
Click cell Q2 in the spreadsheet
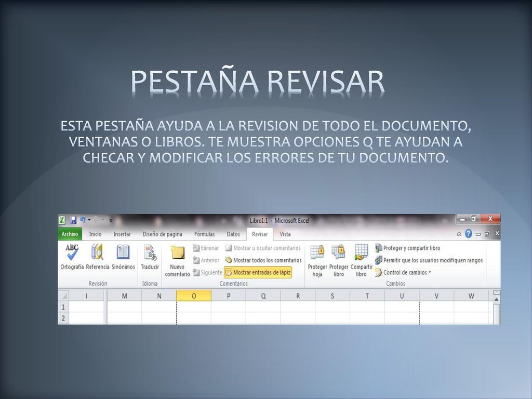[x=263, y=318]
